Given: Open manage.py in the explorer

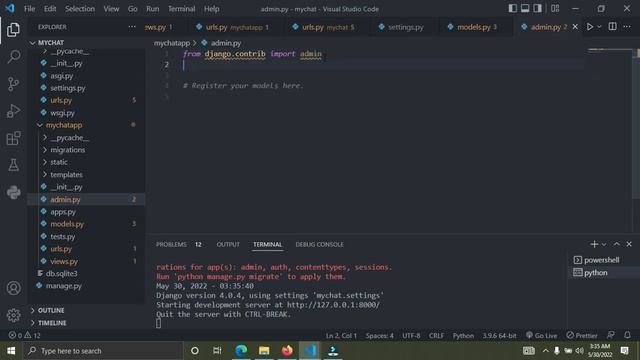Looking at the screenshot, I should (x=87, y=286).
